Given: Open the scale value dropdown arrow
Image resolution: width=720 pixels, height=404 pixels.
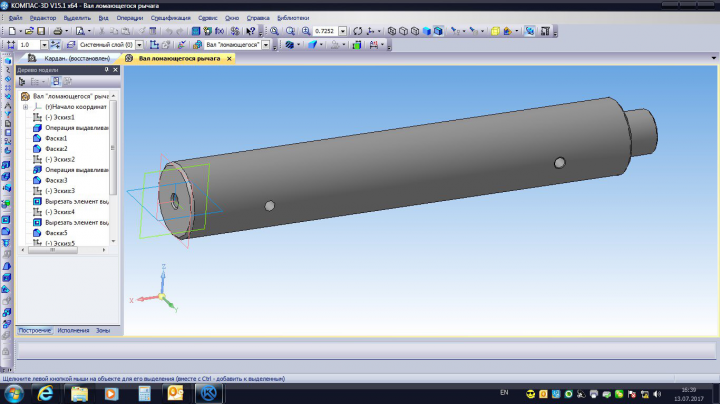Looking at the screenshot, I should point(343,31).
